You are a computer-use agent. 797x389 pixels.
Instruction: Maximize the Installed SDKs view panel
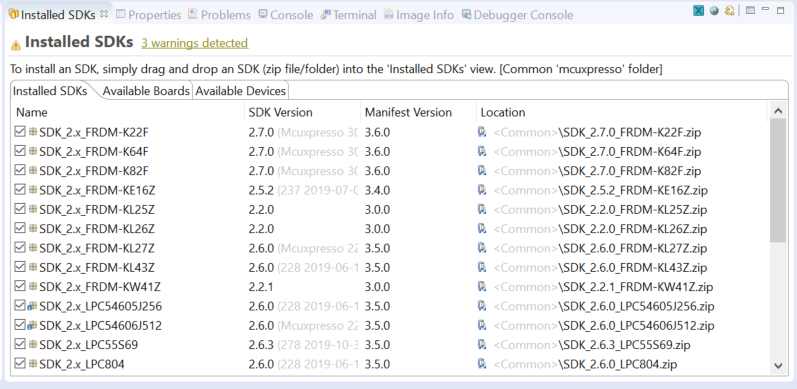[x=781, y=10]
